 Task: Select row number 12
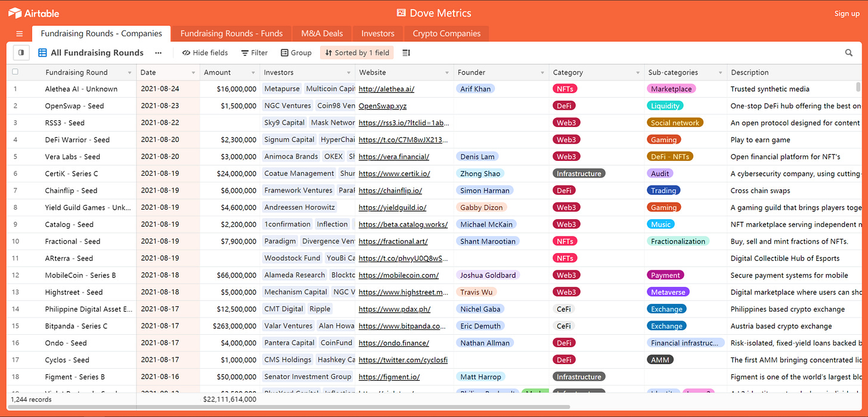15,275
